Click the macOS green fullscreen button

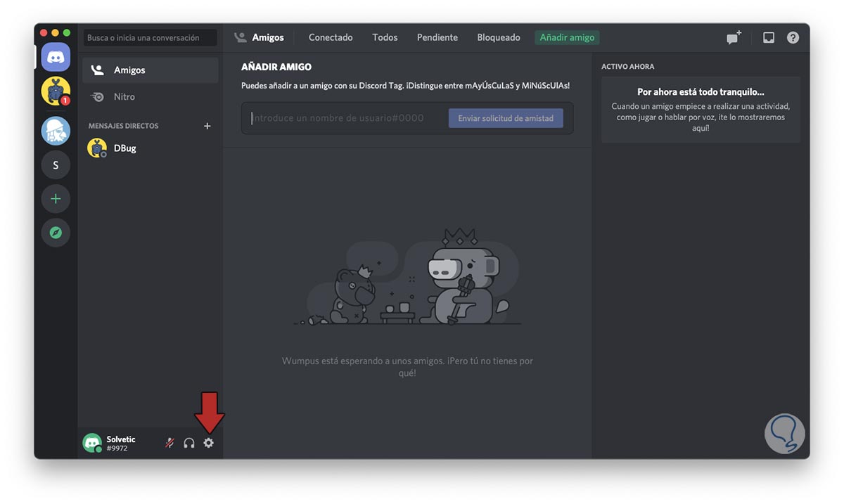pyautogui.click(x=67, y=32)
